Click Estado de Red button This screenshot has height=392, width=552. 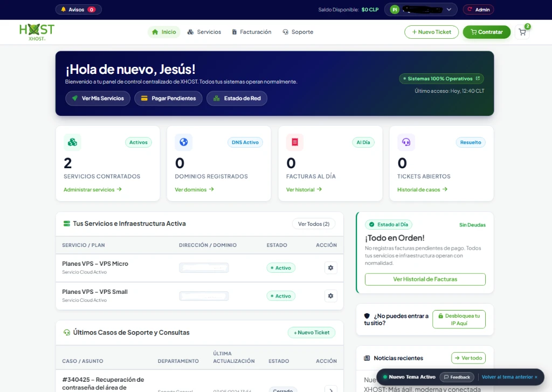pyautogui.click(x=237, y=98)
